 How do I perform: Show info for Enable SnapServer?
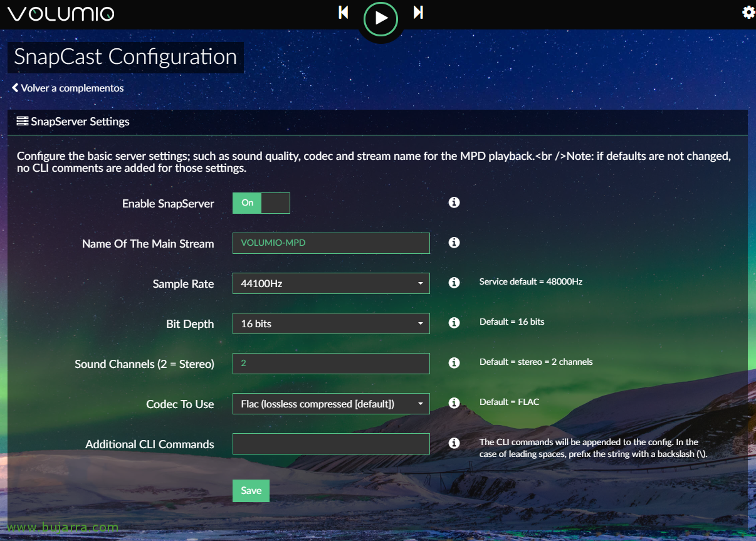pos(454,202)
